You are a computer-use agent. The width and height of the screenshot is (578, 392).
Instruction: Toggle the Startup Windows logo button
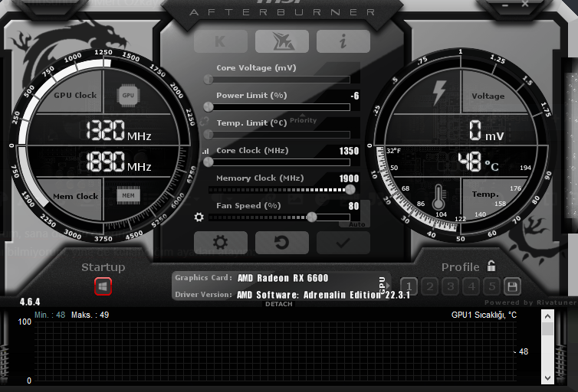coord(103,286)
